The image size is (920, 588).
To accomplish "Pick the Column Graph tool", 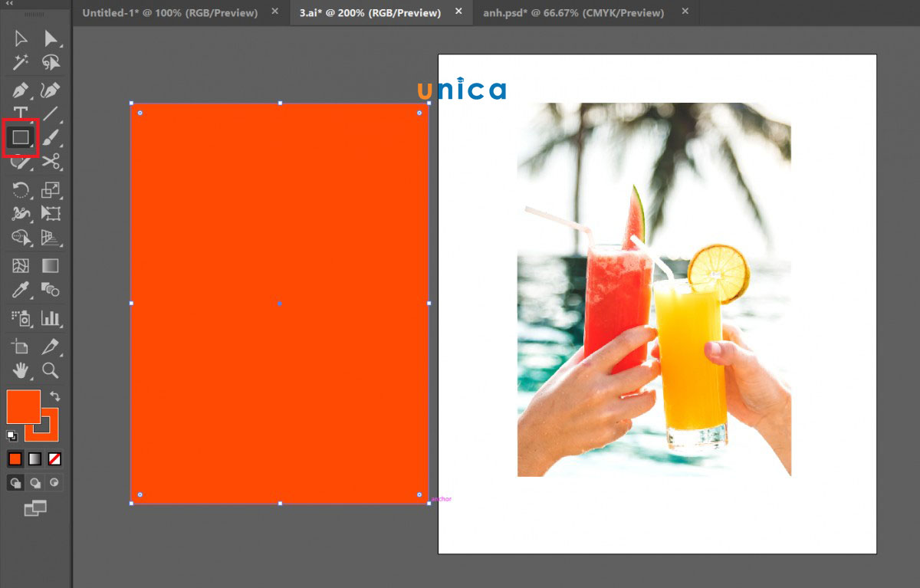I will click(51, 317).
